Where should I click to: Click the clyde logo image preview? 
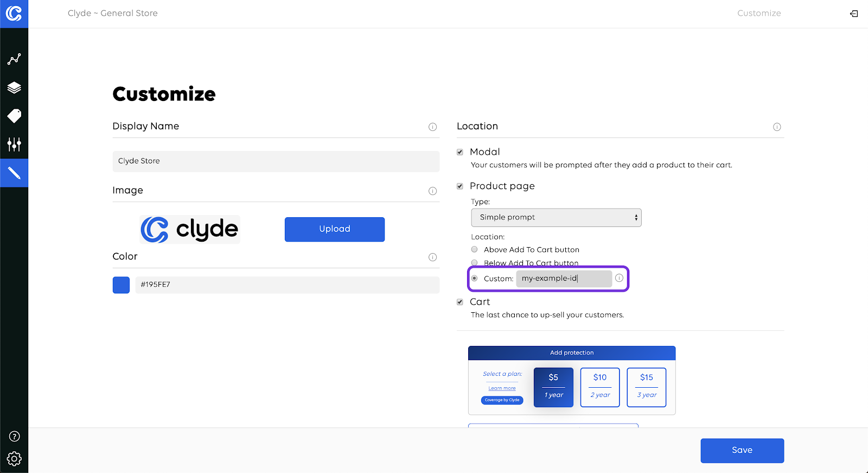[x=189, y=230]
